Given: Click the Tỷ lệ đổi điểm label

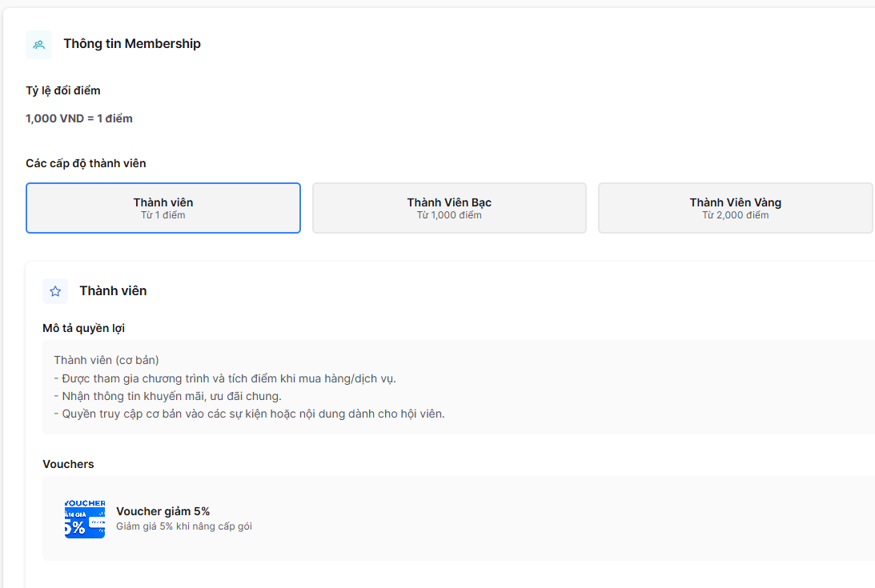Looking at the screenshot, I should pos(63,90).
